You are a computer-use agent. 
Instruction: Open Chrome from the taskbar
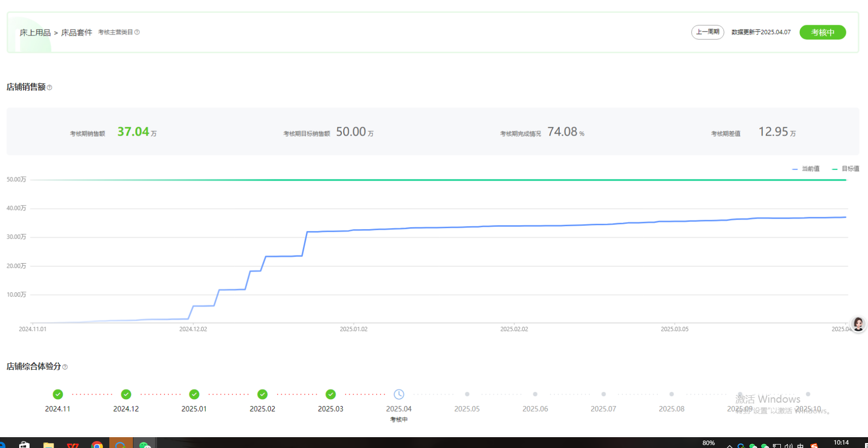pyautogui.click(x=97, y=445)
